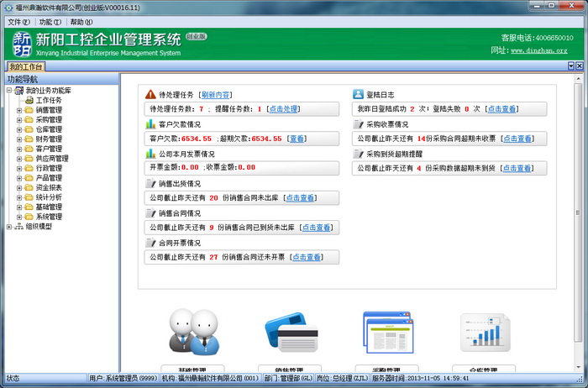Expand the 组织模型 tree node
Image resolution: width=588 pixels, height=388 pixels.
coord(9,227)
